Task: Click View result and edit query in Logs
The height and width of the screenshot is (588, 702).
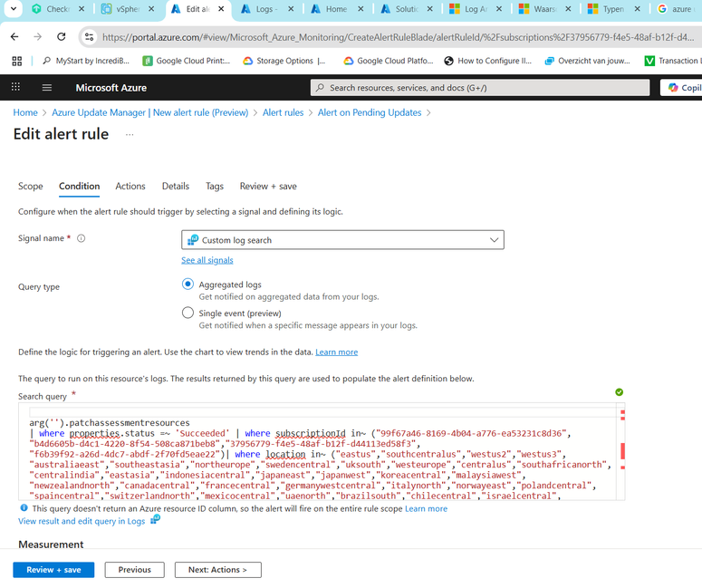Action: [x=82, y=521]
